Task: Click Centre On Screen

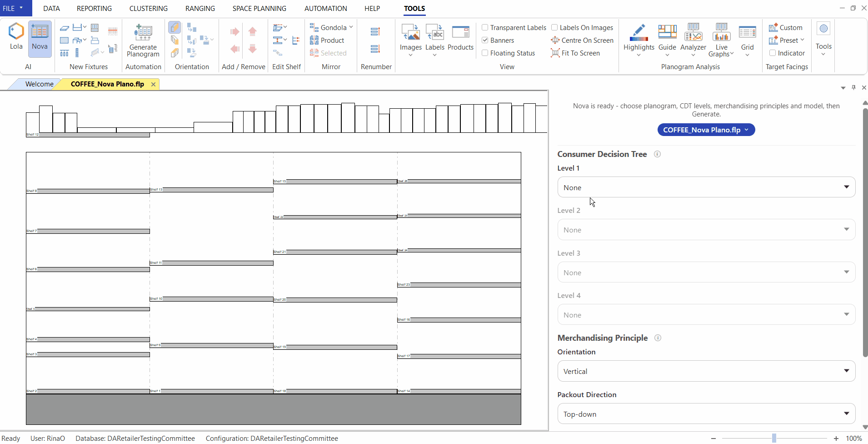Action: click(x=582, y=40)
